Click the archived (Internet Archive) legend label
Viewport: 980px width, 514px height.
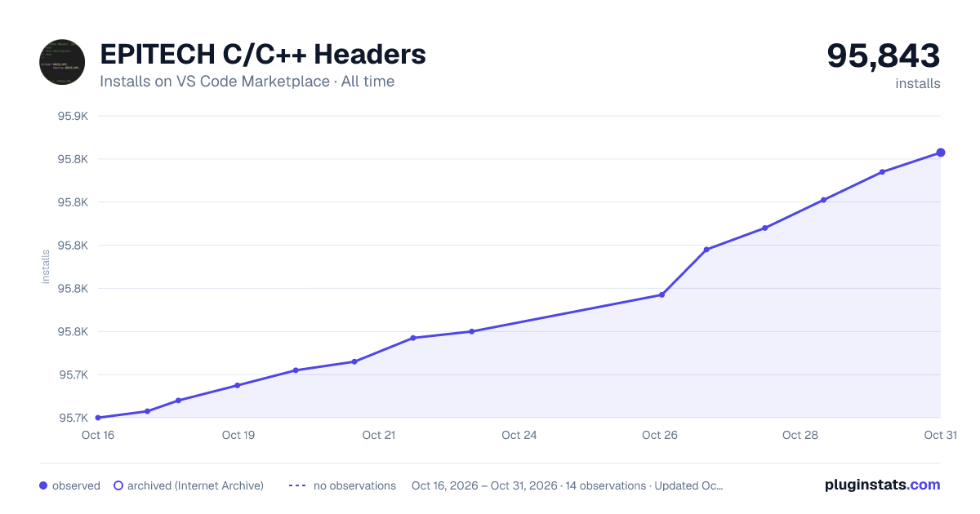195,485
